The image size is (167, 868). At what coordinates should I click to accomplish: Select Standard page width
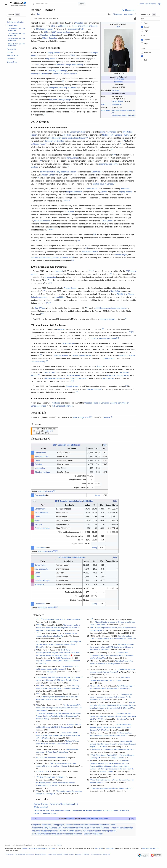[142, 40]
